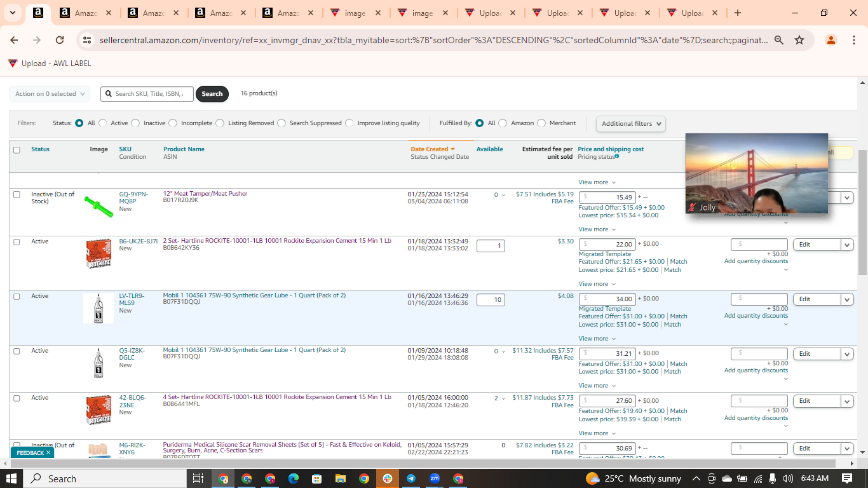
Task: Tick the checkbox for SKU Q5-IZ8K-DGLC
Action: click(x=17, y=351)
